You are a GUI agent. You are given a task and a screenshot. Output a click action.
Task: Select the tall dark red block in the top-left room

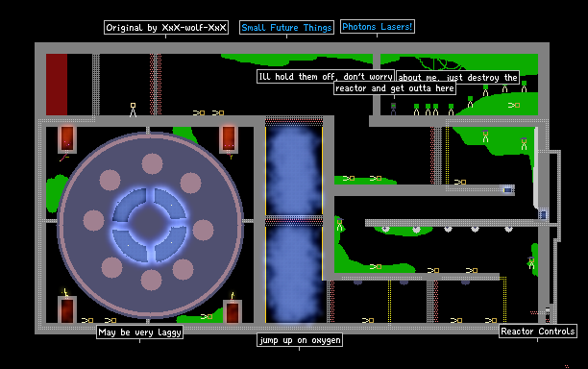(57, 85)
